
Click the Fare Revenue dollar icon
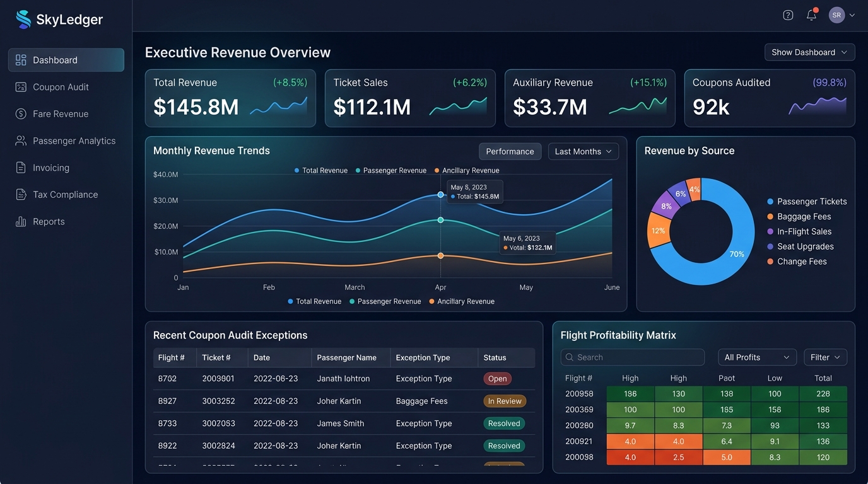[x=21, y=114]
